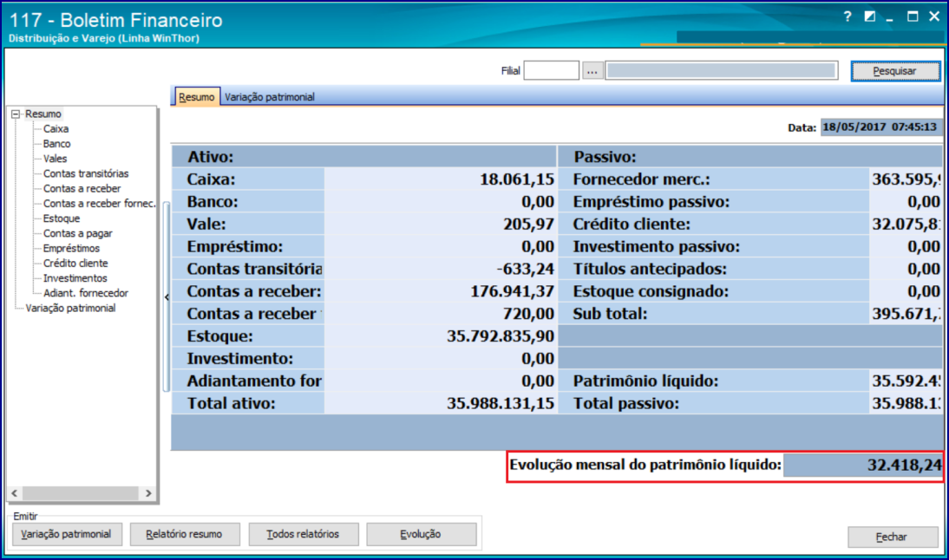Select Crédito cliente in the tree

click(x=75, y=263)
